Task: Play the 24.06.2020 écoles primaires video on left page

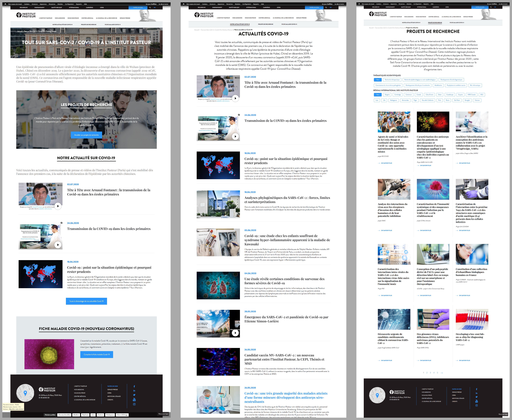Action: [58, 245]
